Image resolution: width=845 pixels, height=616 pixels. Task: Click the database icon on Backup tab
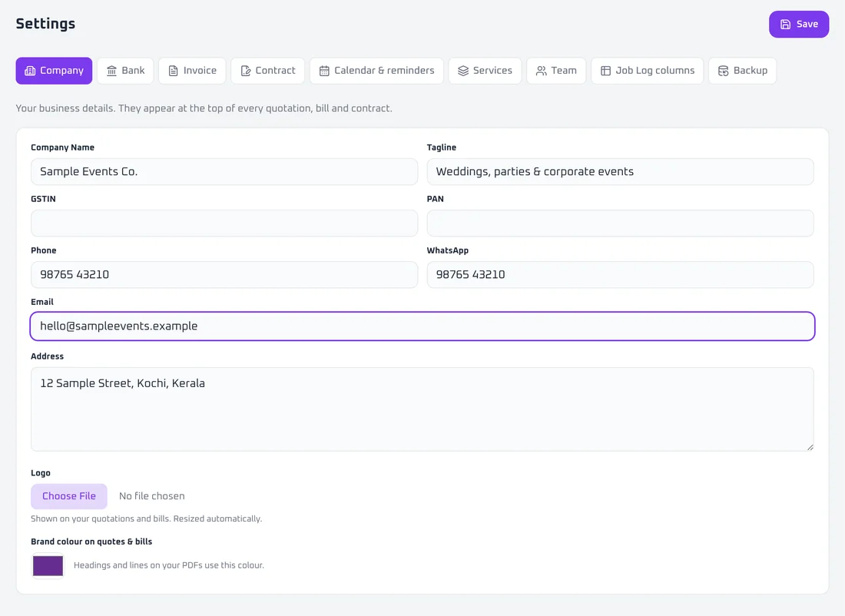[723, 71]
